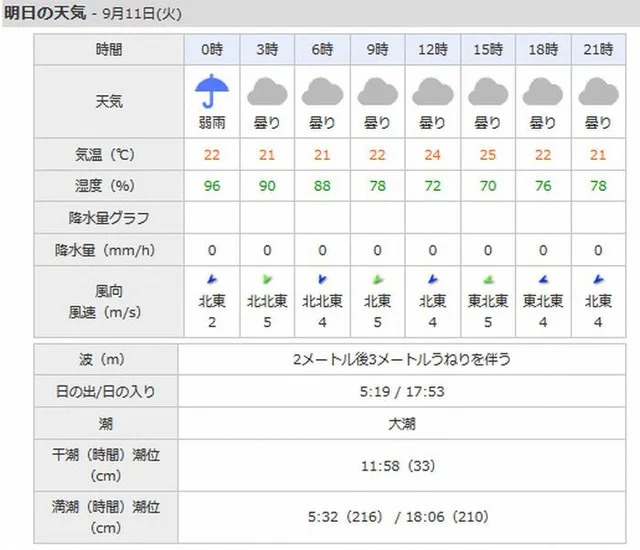Click the 明日の天気 heading
640x550 pixels.
45,13
